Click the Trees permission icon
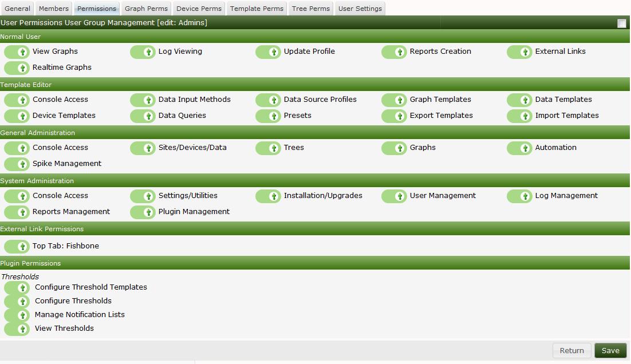631x364 pixels. pyautogui.click(x=268, y=148)
